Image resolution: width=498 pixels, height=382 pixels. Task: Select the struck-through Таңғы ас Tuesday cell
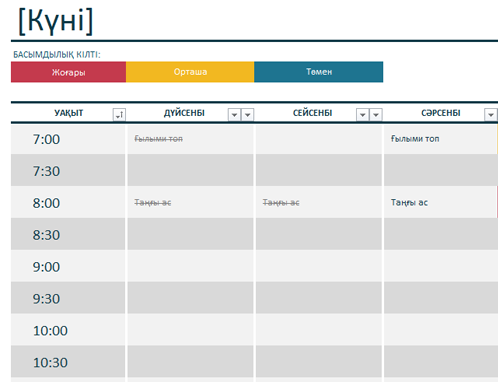tap(319, 202)
